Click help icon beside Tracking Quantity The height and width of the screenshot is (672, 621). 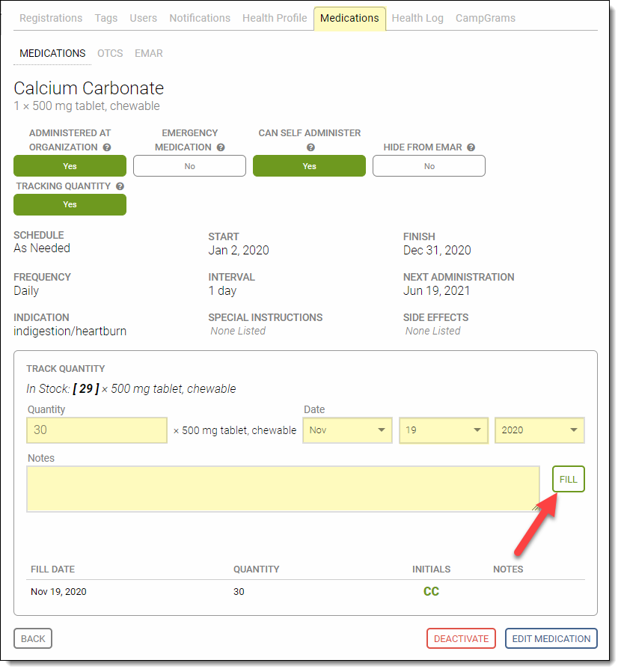coord(120,186)
